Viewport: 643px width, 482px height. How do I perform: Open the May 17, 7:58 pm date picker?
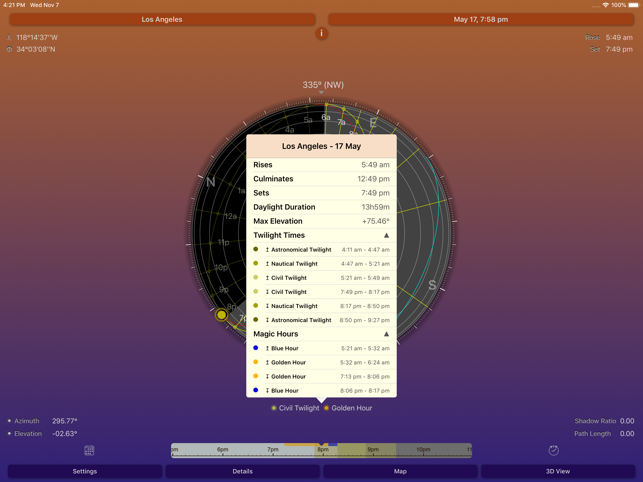coord(480,19)
